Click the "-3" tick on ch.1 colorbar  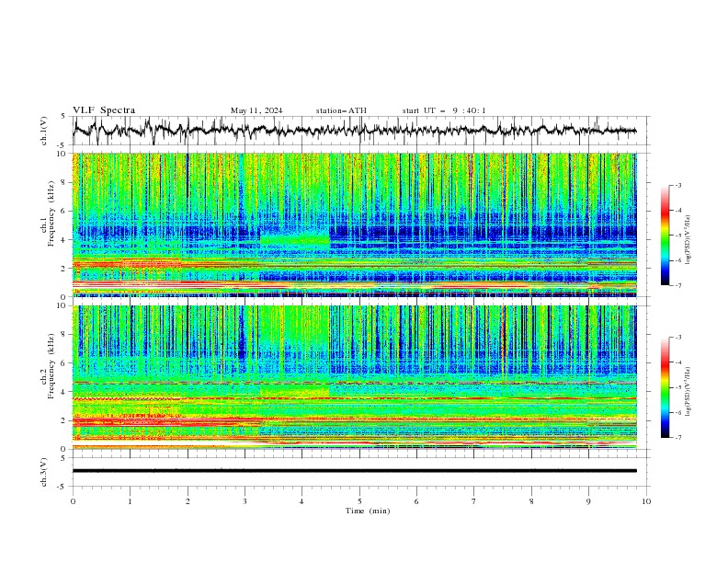coord(678,185)
